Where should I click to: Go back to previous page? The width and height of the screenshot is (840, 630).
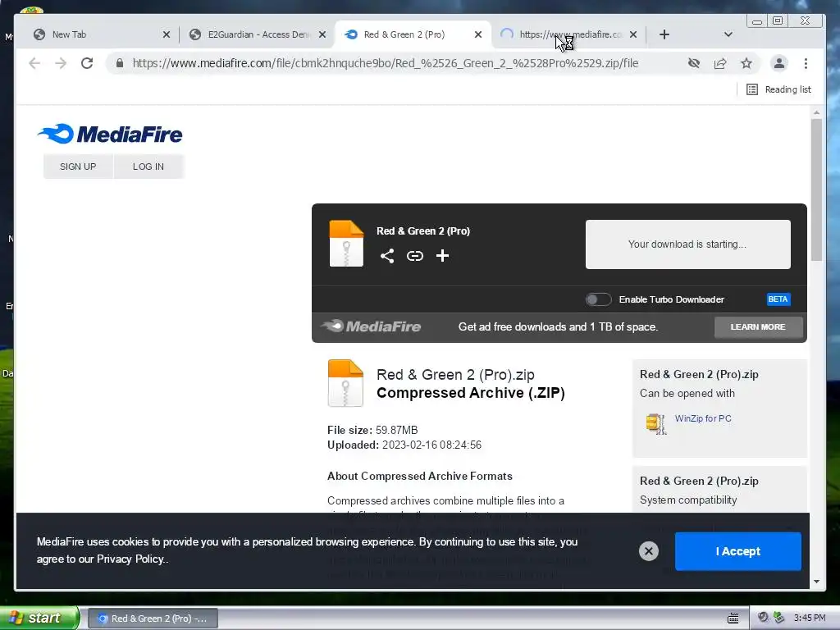[x=34, y=63]
